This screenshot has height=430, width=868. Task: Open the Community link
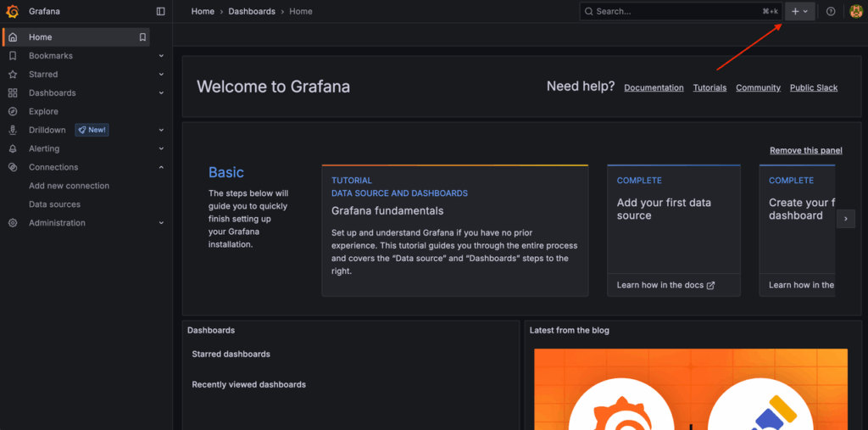[x=758, y=87]
